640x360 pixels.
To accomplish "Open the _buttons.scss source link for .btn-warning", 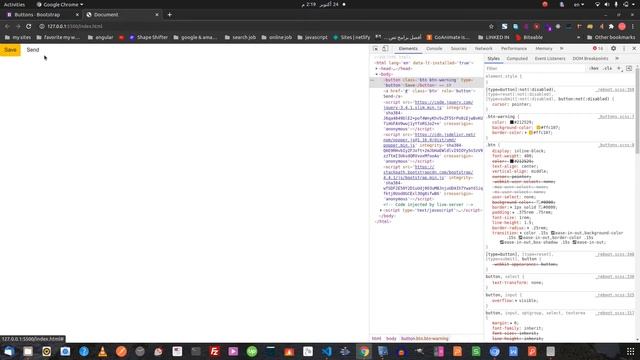I will click(x=616, y=117).
